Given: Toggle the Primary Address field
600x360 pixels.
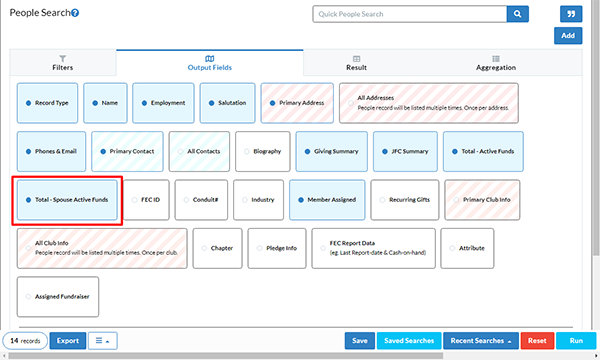Looking at the screenshot, I should (x=297, y=103).
